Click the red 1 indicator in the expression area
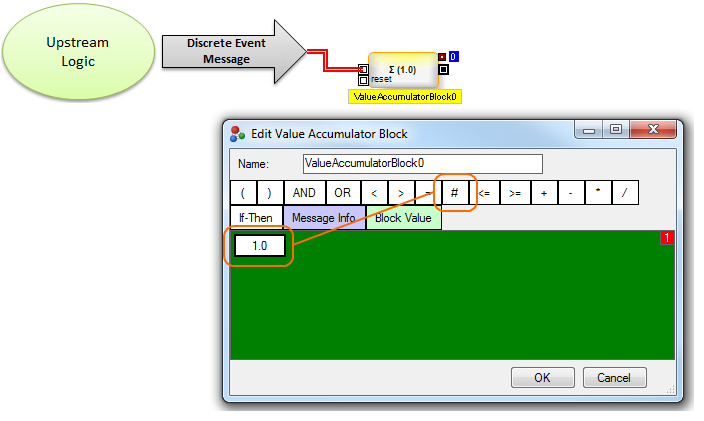This screenshot has height=421, width=704. [x=667, y=238]
